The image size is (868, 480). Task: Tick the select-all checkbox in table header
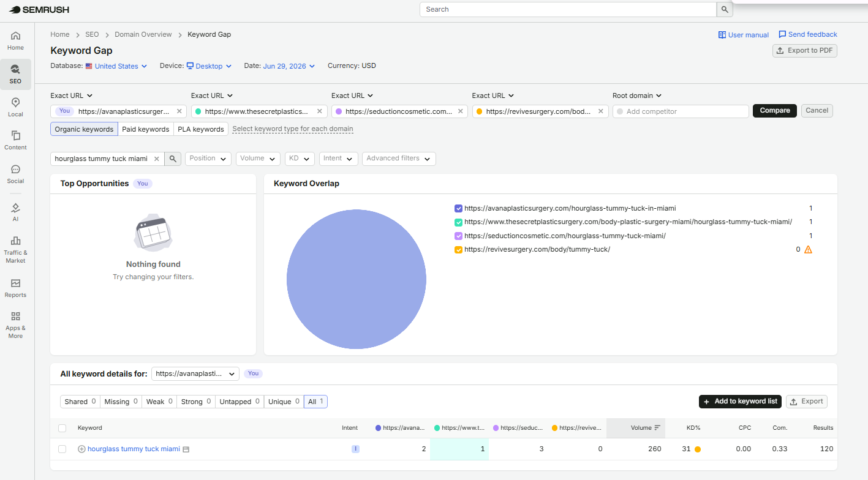click(62, 428)
